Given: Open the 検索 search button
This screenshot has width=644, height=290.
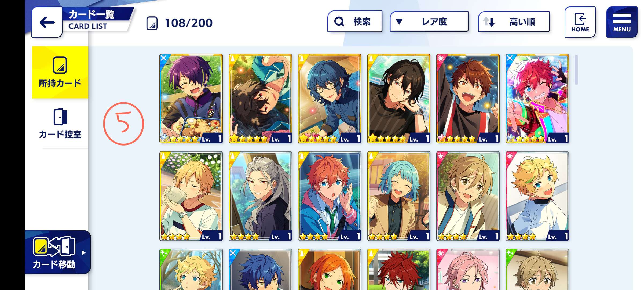Looking at the screenshot, I should tap(355, 21).
